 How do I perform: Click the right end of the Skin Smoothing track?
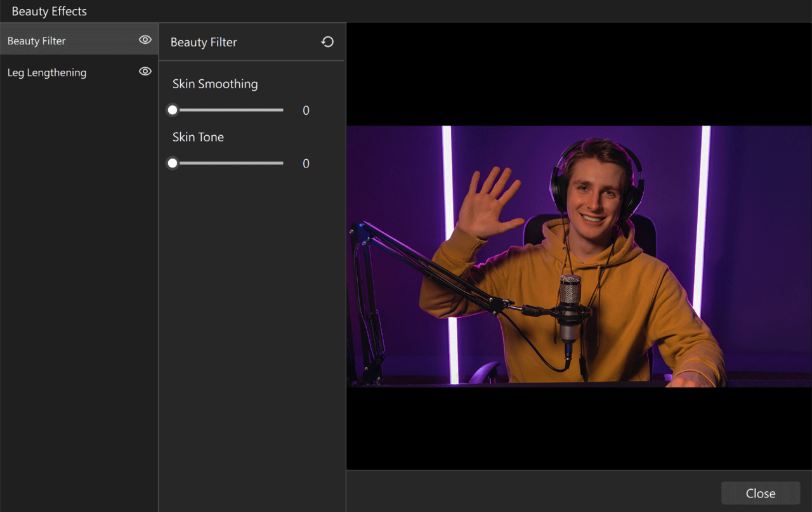(282, 110)
